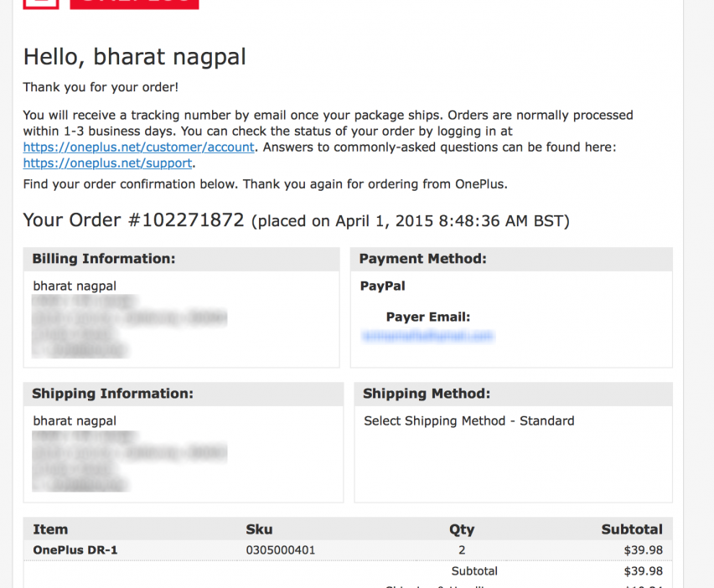Viewport: 714px width, 588px height.
Task: Select the Billing Information header
Action: (104, 259)
